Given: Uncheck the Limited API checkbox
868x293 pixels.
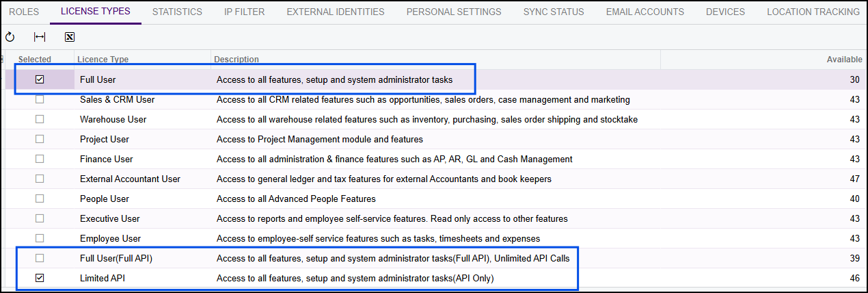Looking at the screenshot, I should click(x=40, y=278).
